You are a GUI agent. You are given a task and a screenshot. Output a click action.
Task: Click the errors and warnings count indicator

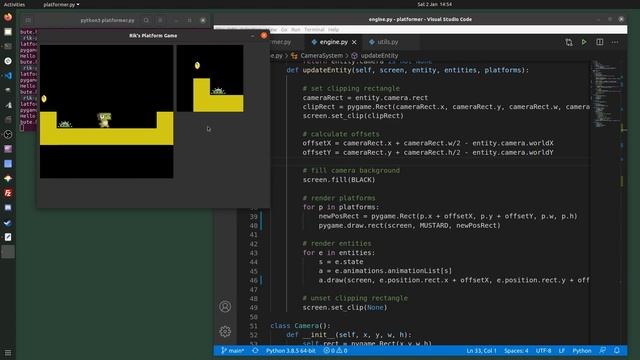pyautogui.click(x=335, y=351)
